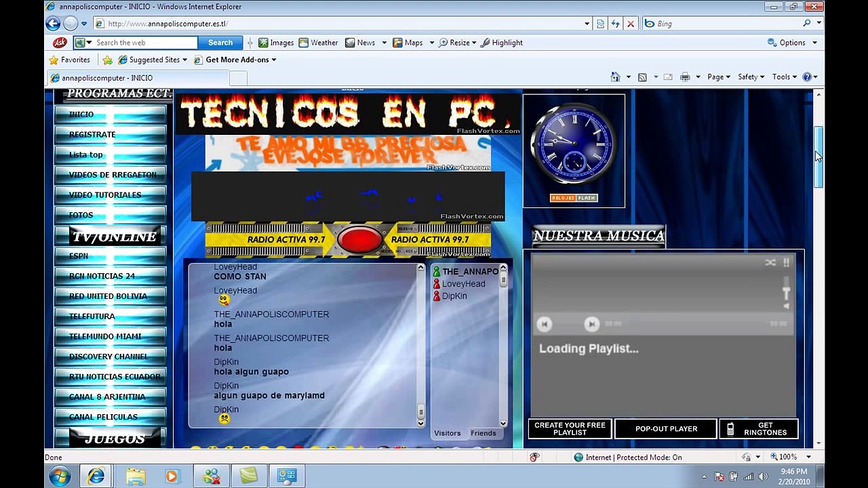Viewport: 868px width, 488px height.
Task: Click next track in music player
Action: [591, 324]
